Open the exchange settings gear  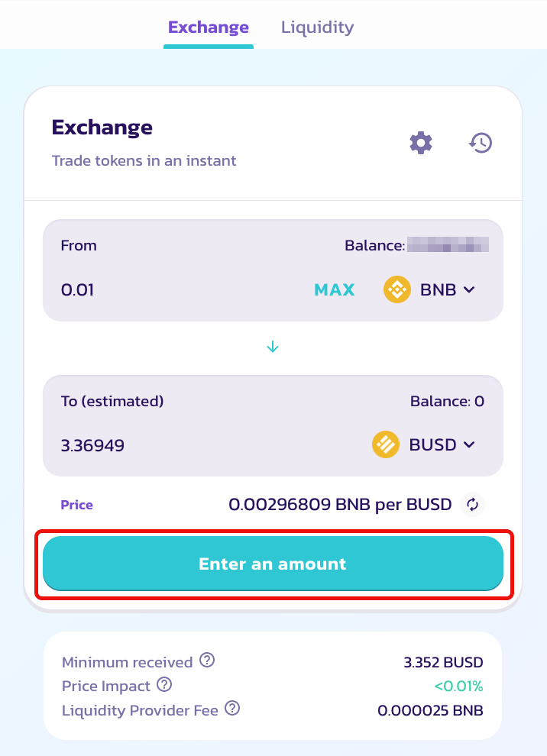pyautogui.click(x=421, y=143)
